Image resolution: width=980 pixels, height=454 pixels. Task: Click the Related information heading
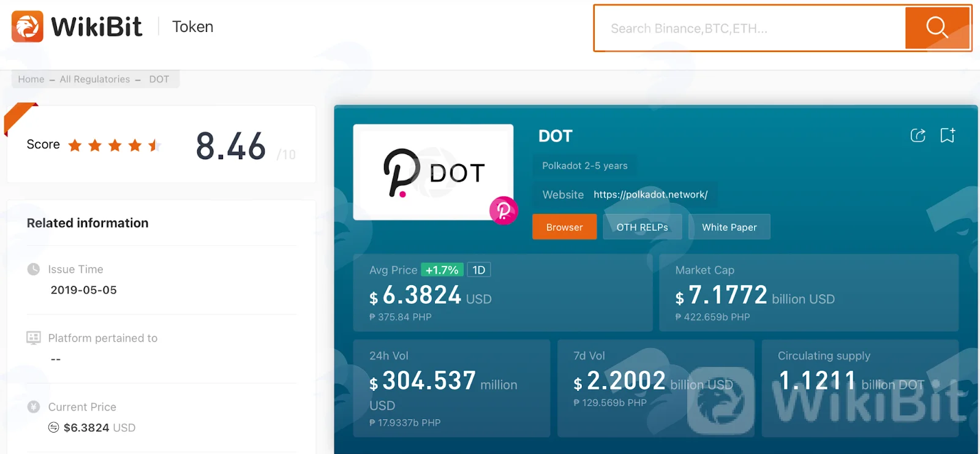pyautogui.click(x=88, y=223)
